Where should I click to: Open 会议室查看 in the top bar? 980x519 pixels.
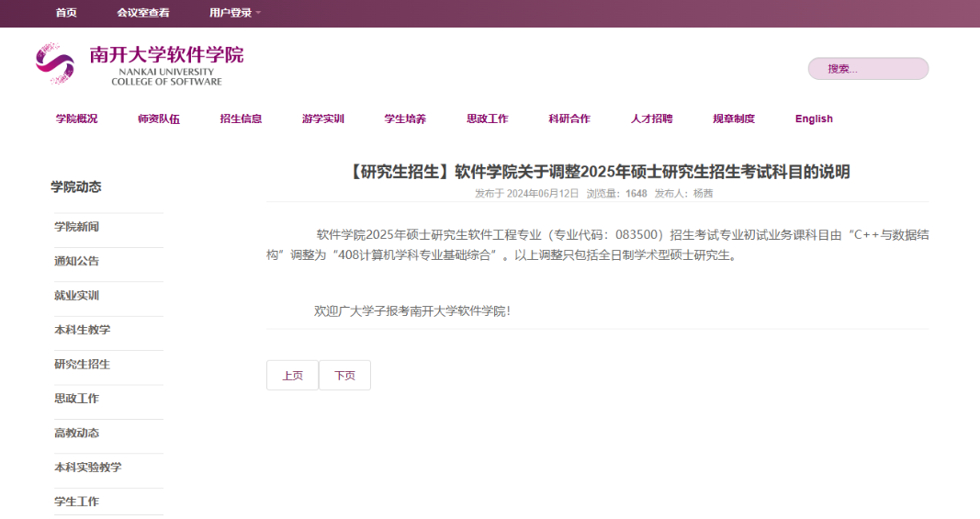143,13
